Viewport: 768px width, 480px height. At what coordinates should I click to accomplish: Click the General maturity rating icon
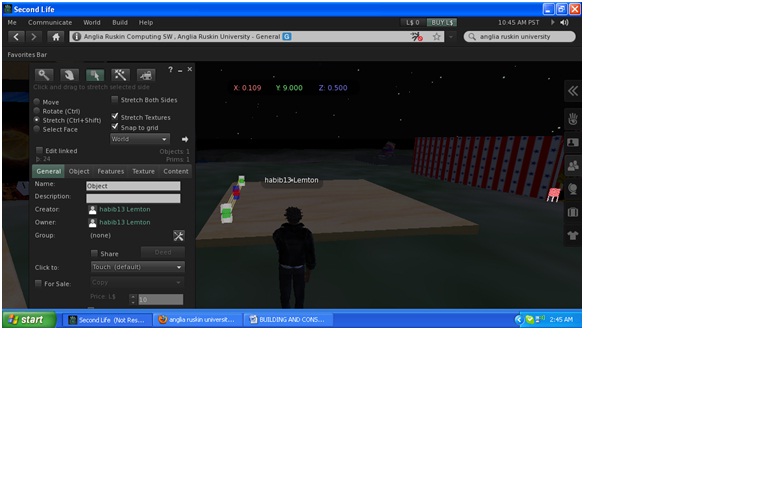point(287,37)
